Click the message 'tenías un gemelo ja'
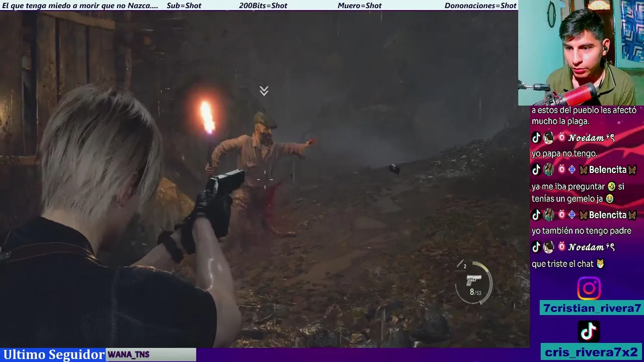Image resolution: width=644 pixels, height=362 pixels. (x=568, y=199)
